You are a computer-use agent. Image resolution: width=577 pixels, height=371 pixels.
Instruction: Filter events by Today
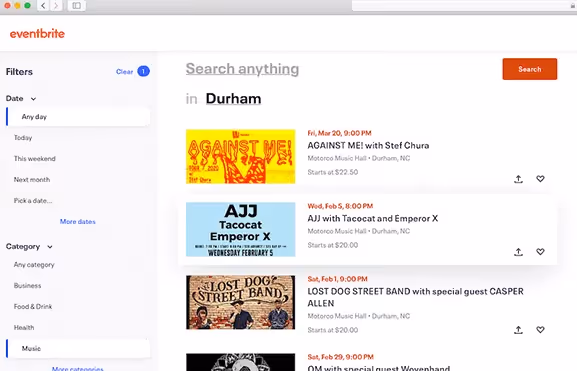click(23, 138)
